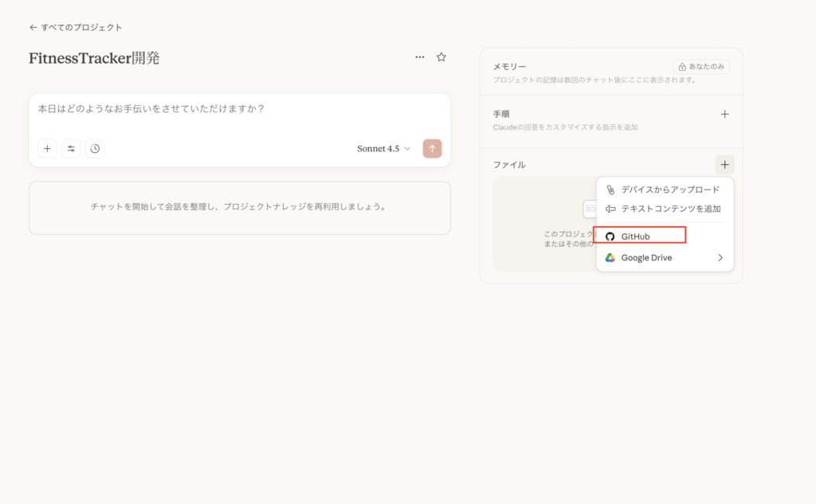Click the plus button next to ファイル
The width and height of the screenshot is (816, 504).
[x=724, y=164]
